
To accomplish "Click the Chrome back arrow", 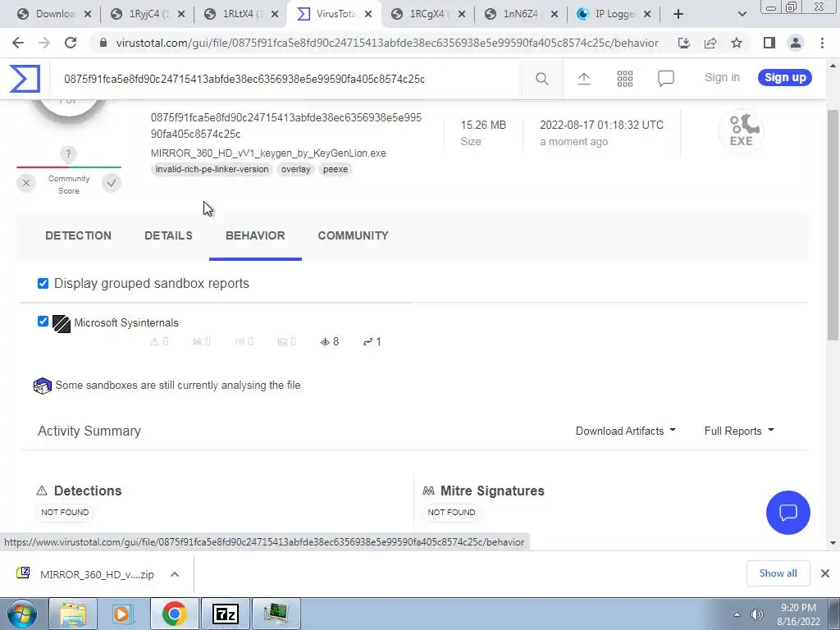I will [18, 43].
